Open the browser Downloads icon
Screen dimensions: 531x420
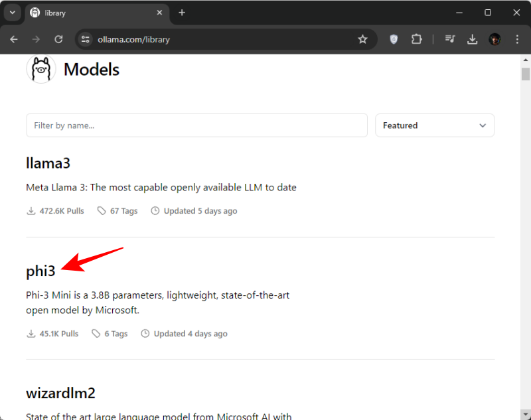click(x=472, y=39)
